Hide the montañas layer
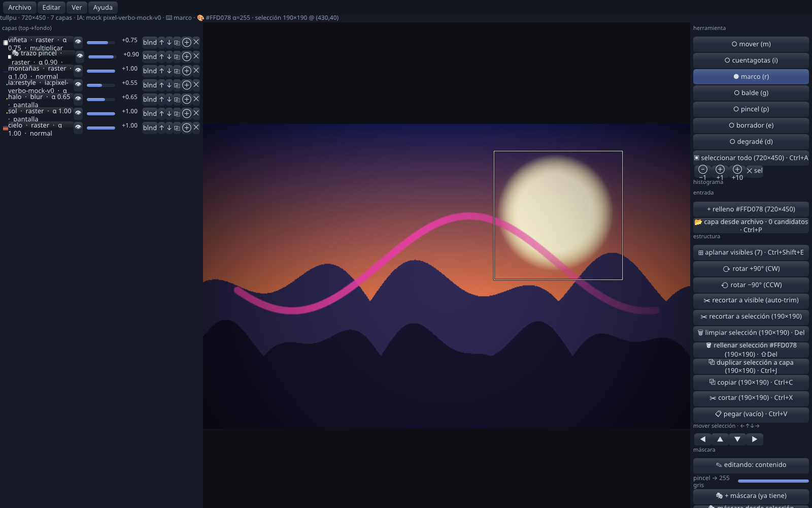812x508 pixels. click(x=78, y=70)
